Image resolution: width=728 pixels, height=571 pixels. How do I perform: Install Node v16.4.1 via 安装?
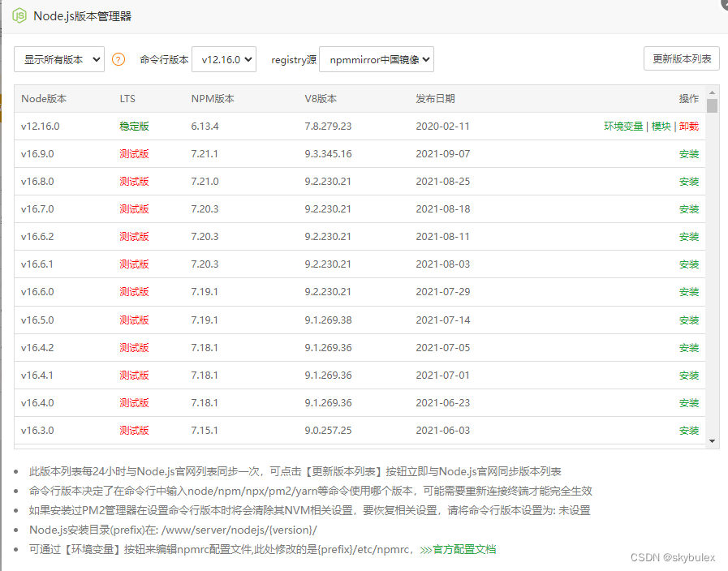[689, 376]
